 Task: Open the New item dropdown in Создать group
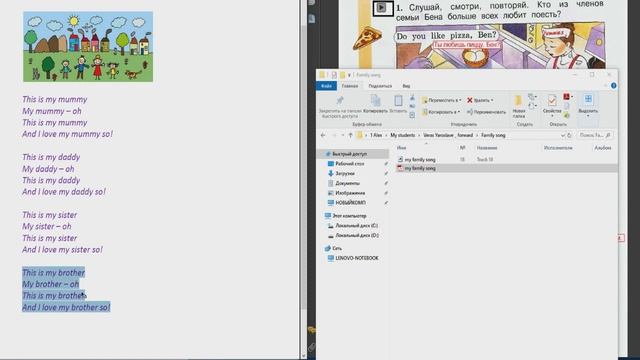click(532, 97)
